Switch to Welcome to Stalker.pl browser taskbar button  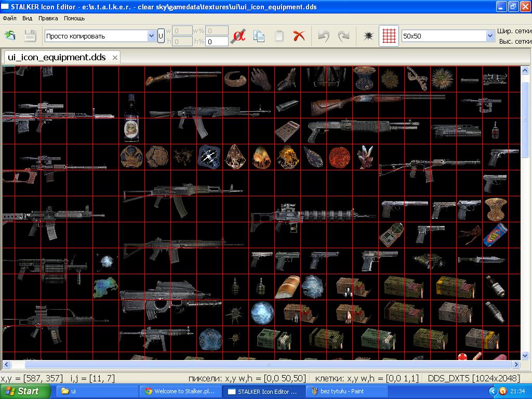[180, 391]
